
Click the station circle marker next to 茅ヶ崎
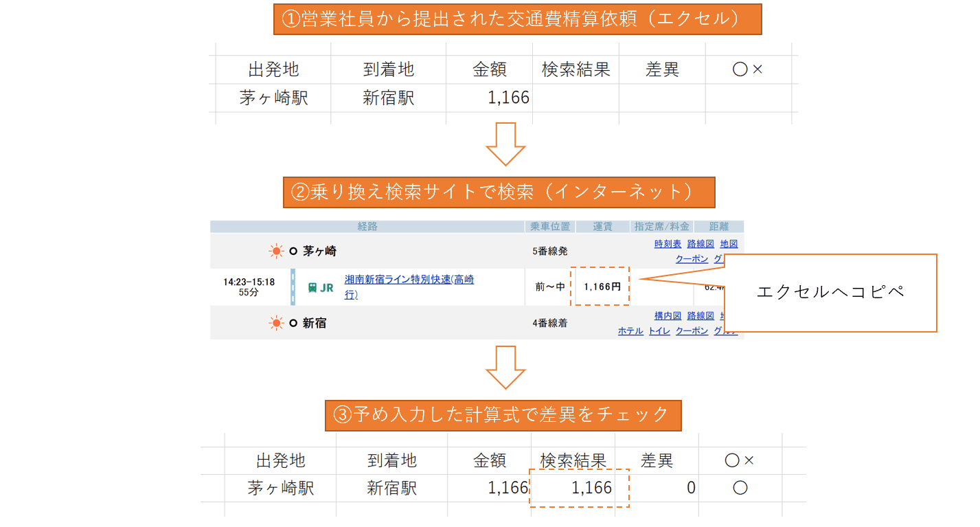click(293, 251)
